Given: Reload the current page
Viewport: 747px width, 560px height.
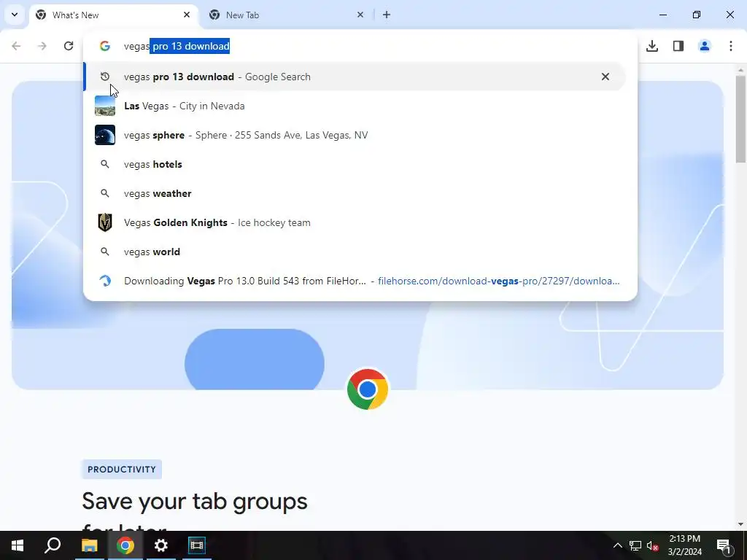Looking at the screenshot, I should point(69,46).
